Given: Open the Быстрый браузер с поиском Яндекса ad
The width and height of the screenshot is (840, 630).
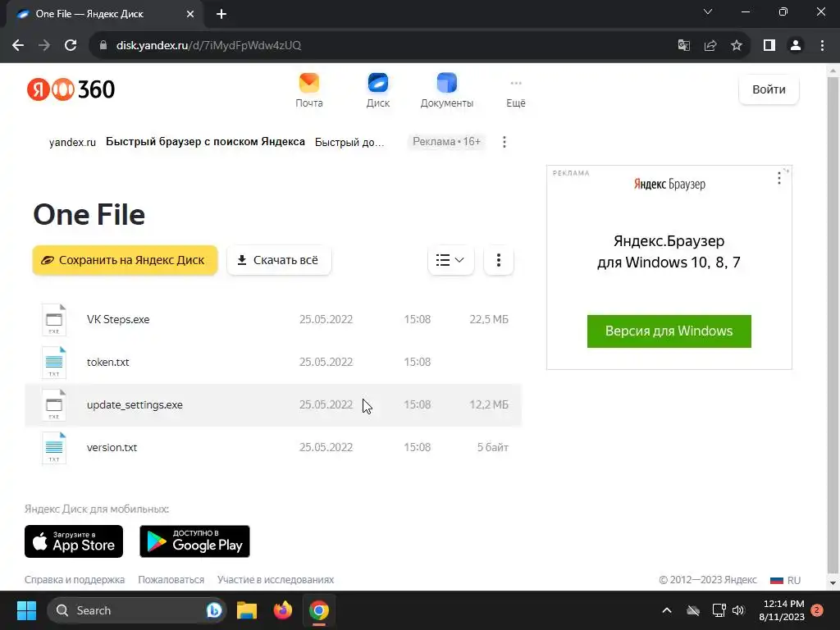Looking at the screenshot, I should tap(205, 141).
